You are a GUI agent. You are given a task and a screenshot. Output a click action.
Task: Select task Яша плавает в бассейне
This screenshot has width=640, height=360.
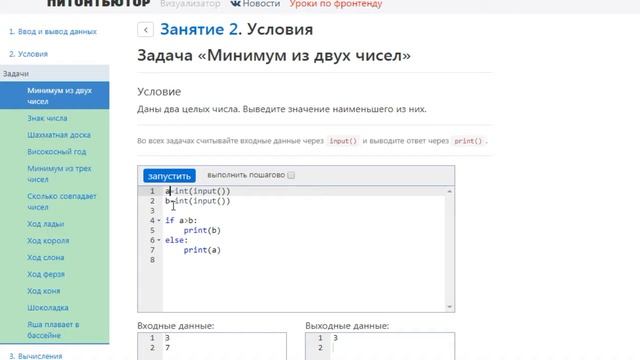pyautogui.click(x=53, y=330)
